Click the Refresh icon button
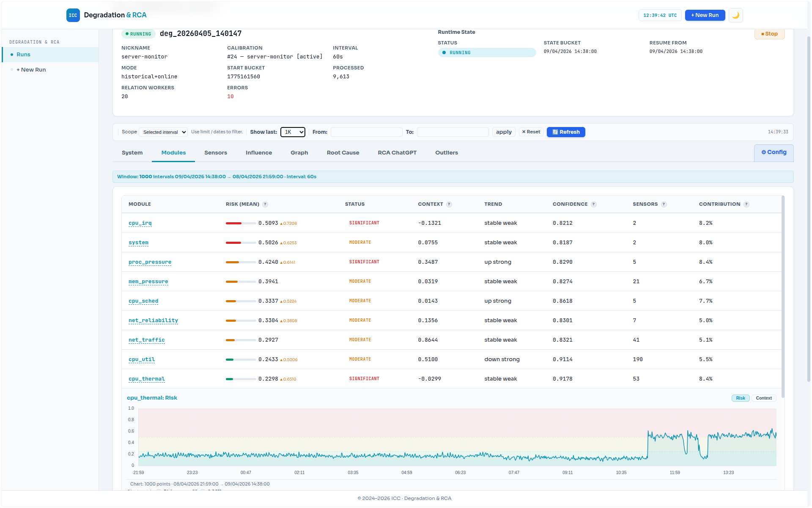Image resolution: width=812 pixels, height=508 pixels. tap(555, 132)
